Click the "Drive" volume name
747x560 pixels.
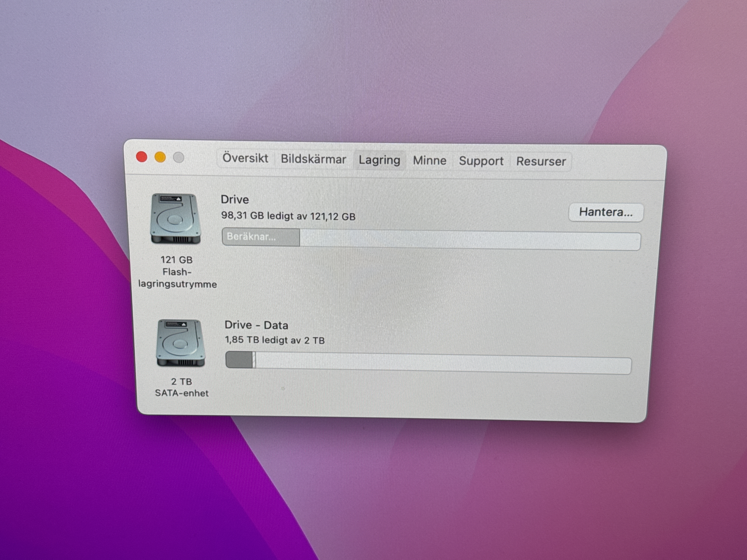(x=235, y=199)
